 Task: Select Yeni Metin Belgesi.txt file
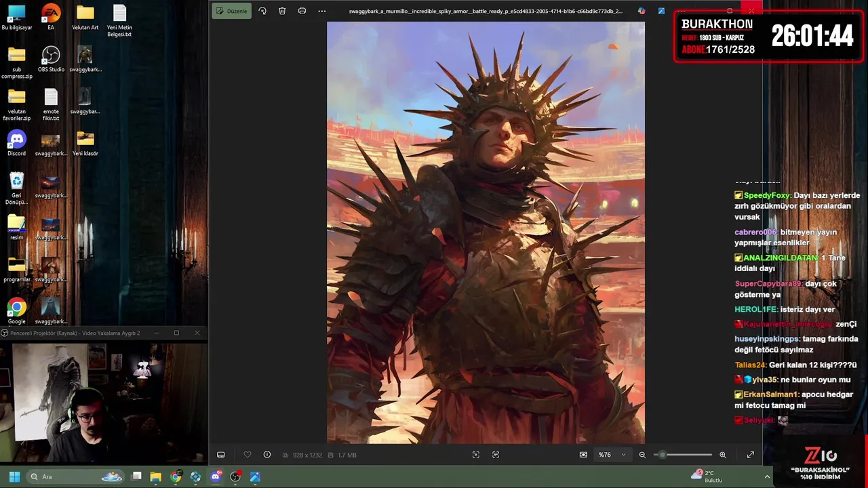(119, 20)
